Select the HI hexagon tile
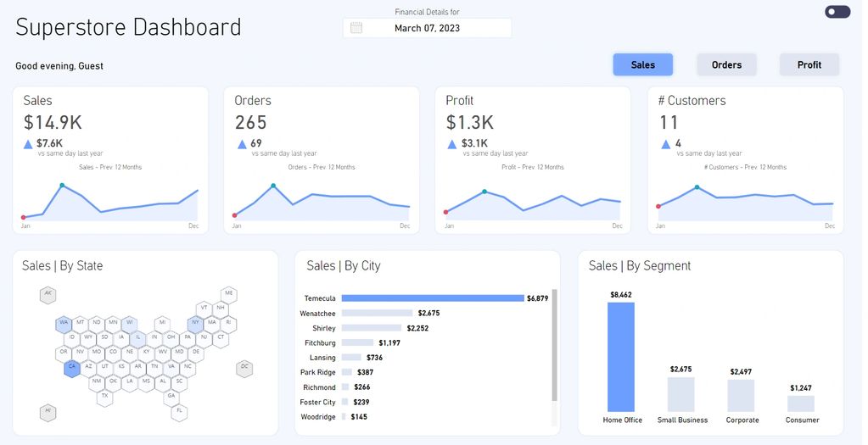The image size is (868, 445). pos(48,412)
